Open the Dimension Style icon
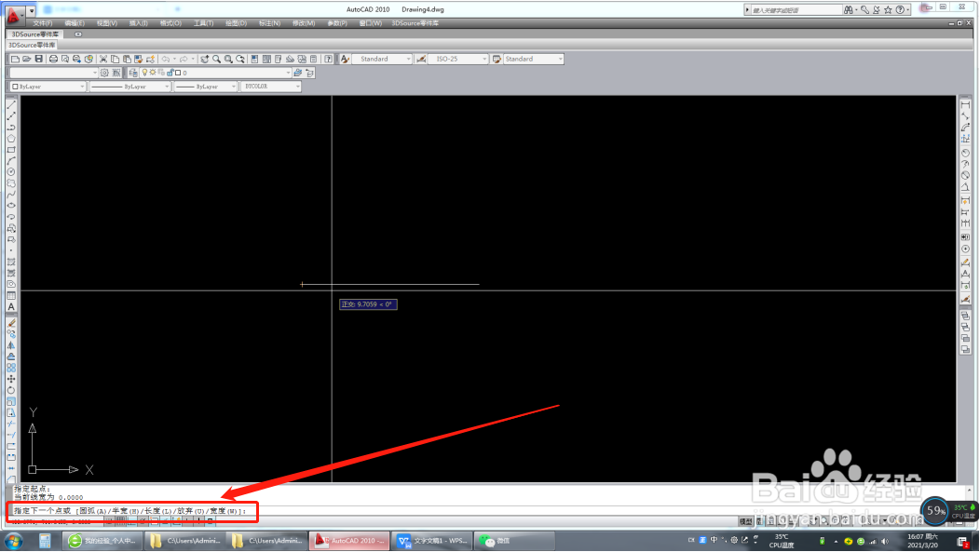Viewport: 980px width, 552px height. tap(421, 59)
